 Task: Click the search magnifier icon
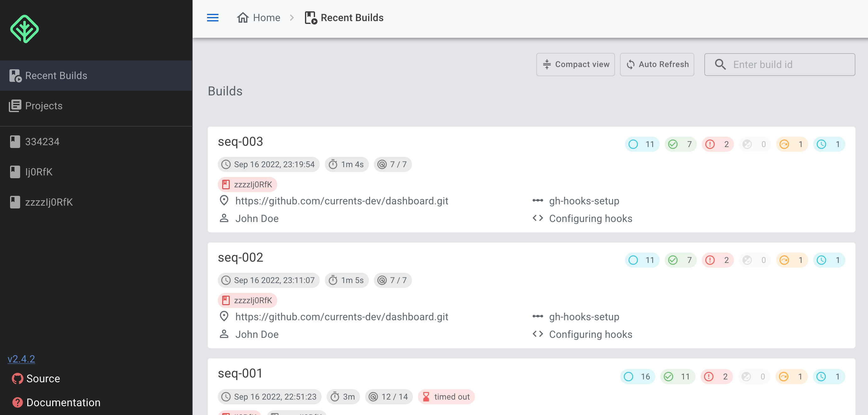pyautogui.click(x=720, y=64)
